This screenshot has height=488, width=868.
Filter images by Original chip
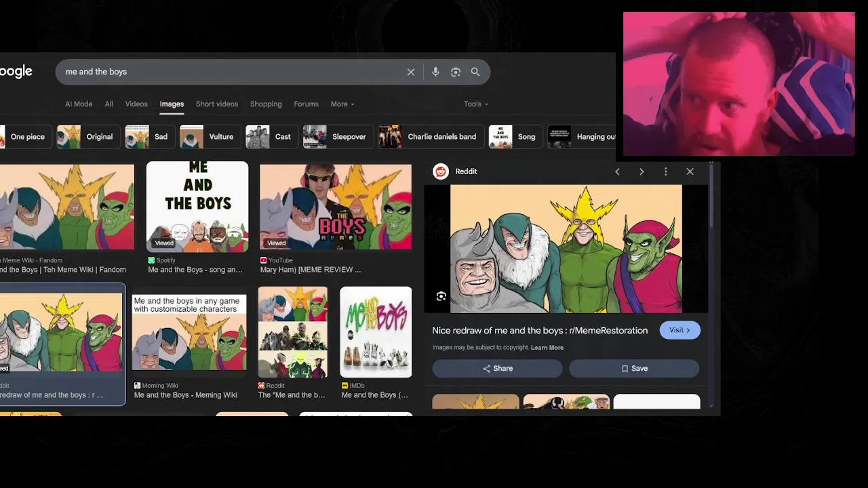tap(88, 137)
